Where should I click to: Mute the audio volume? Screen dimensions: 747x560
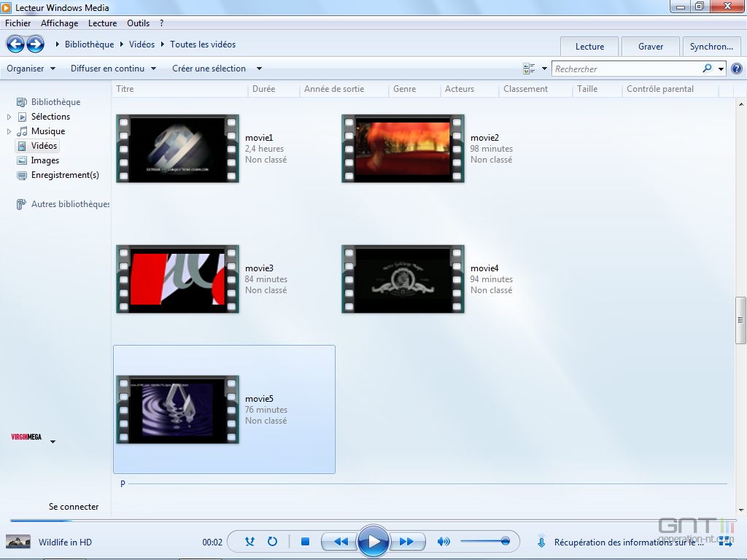pos(443,541)
